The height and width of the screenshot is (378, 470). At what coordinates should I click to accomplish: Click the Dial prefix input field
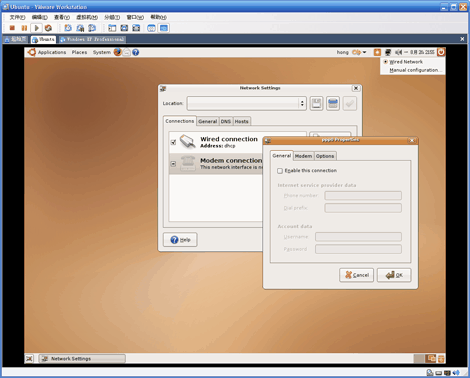[363, 208]
